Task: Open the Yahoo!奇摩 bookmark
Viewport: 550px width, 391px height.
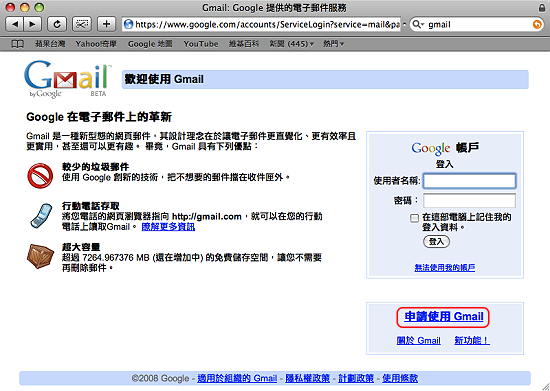Action: click(x=96, y=44)
